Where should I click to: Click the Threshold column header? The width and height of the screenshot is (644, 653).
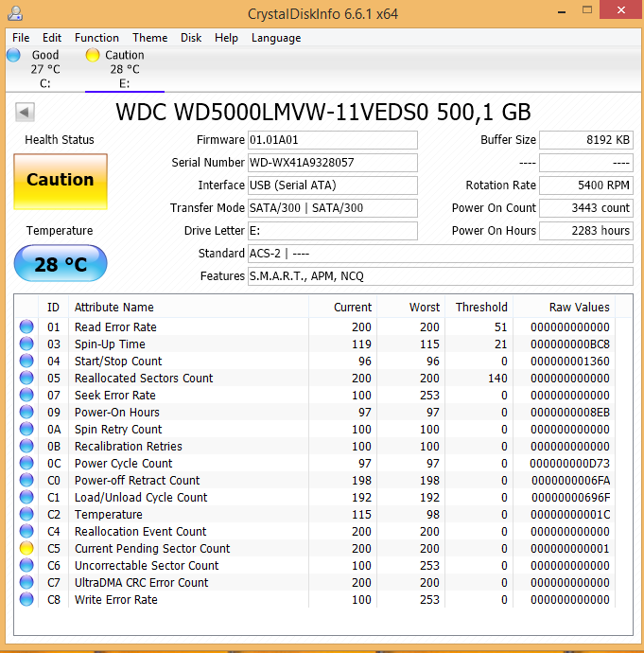[479, 308]
